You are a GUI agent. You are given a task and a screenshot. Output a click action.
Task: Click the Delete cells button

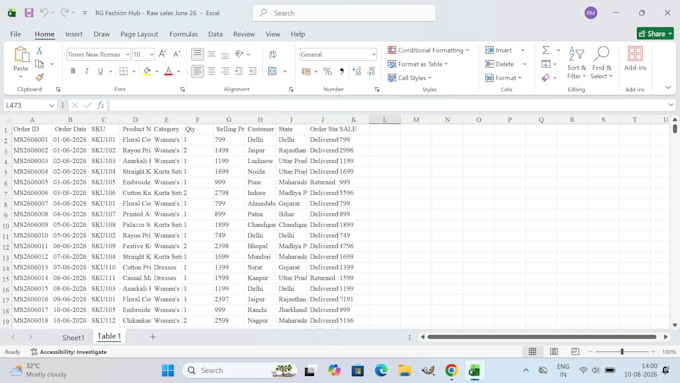click(500, 64)
